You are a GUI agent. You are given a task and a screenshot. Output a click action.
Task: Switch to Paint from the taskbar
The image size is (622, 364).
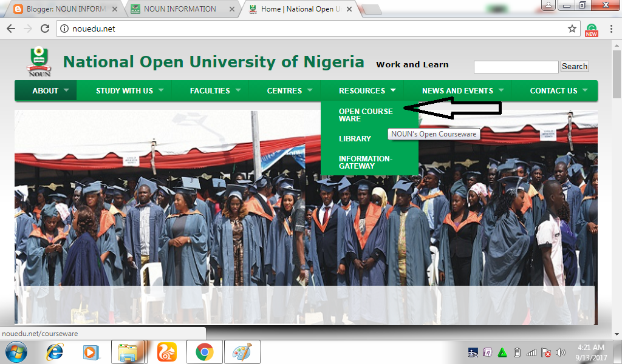tap(242, 352)
